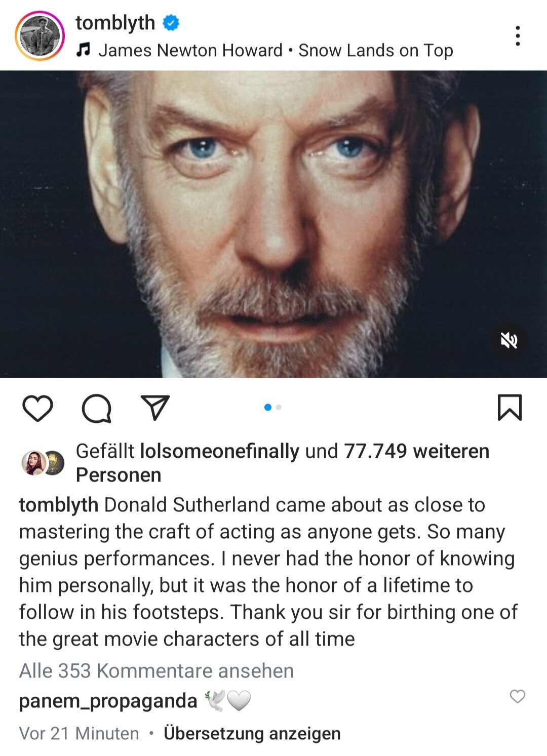Go to second carousel slide dot

coord(279,407)
